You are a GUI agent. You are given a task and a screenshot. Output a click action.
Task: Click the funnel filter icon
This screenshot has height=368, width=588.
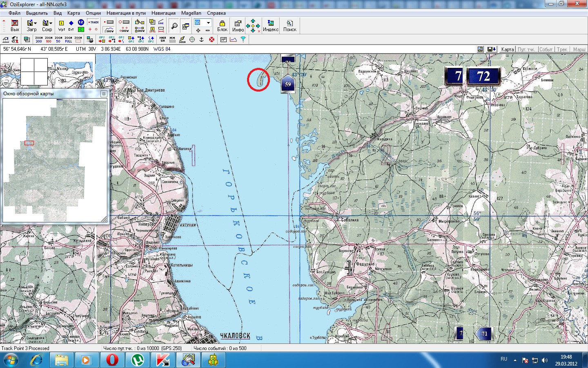click(243, 39)
